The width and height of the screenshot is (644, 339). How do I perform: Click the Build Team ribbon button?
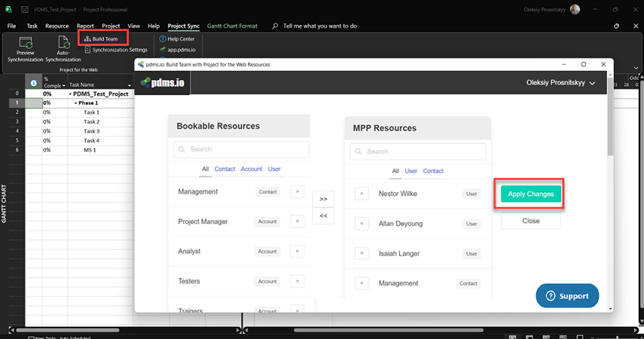(101, 38)
